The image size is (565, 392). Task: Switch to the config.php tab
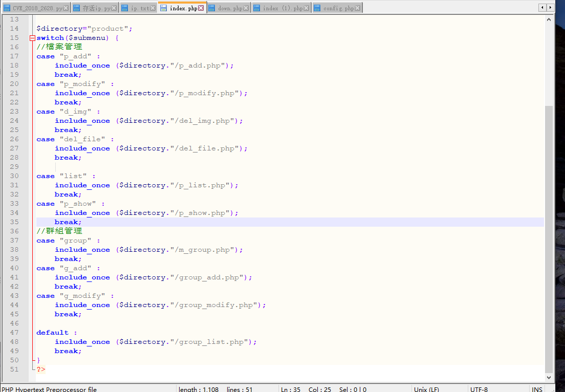pos(337,8)
